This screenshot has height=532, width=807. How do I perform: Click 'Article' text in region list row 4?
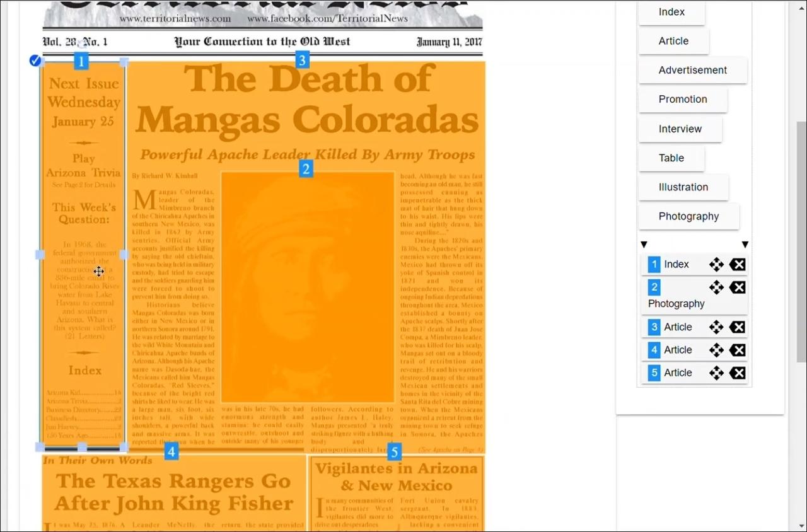point(678,350)
